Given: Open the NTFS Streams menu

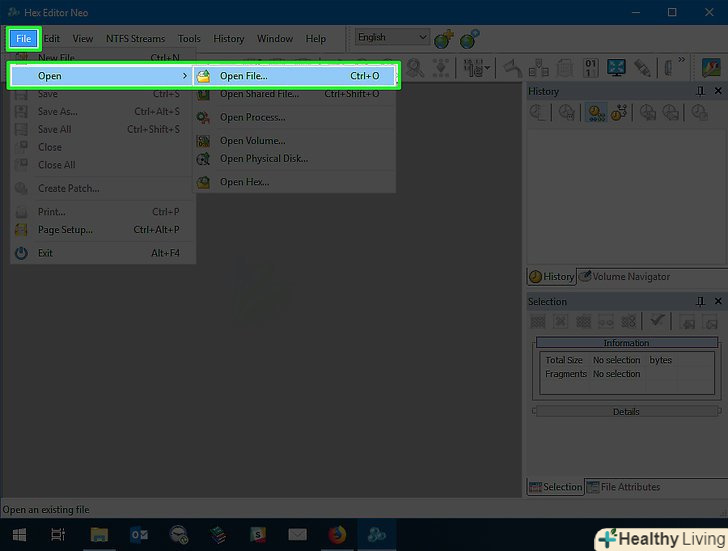Looking at the screenshot, I should [x=135, y=39].
